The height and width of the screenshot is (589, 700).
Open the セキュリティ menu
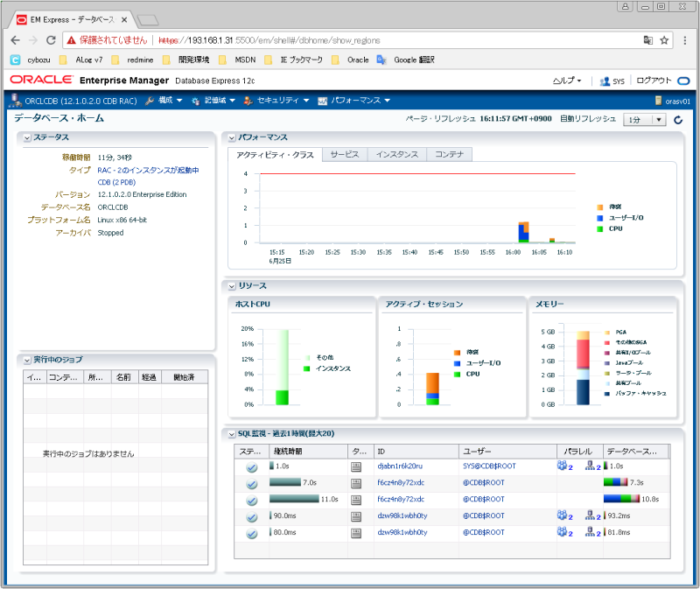point(276,101)
